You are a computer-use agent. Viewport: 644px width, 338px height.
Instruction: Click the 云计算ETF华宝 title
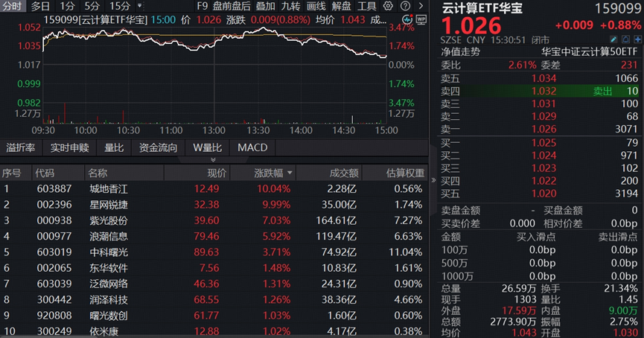(482, 7)
